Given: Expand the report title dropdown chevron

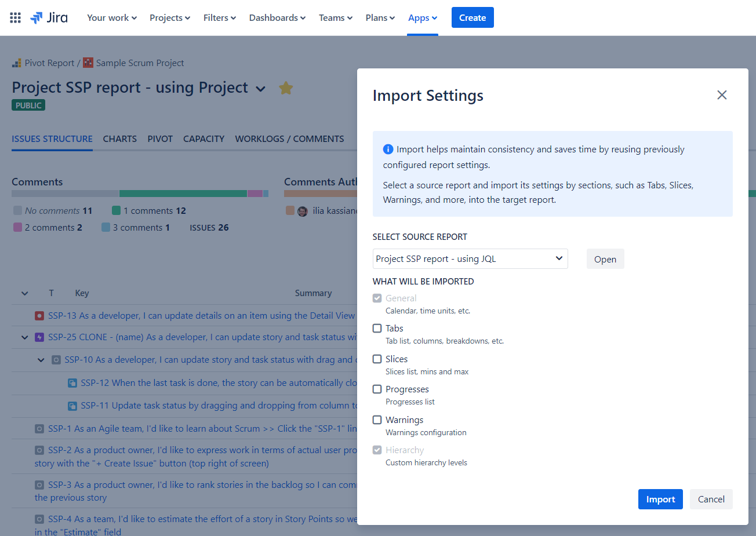Looking at the screenshot, I should tap(261, 89).
